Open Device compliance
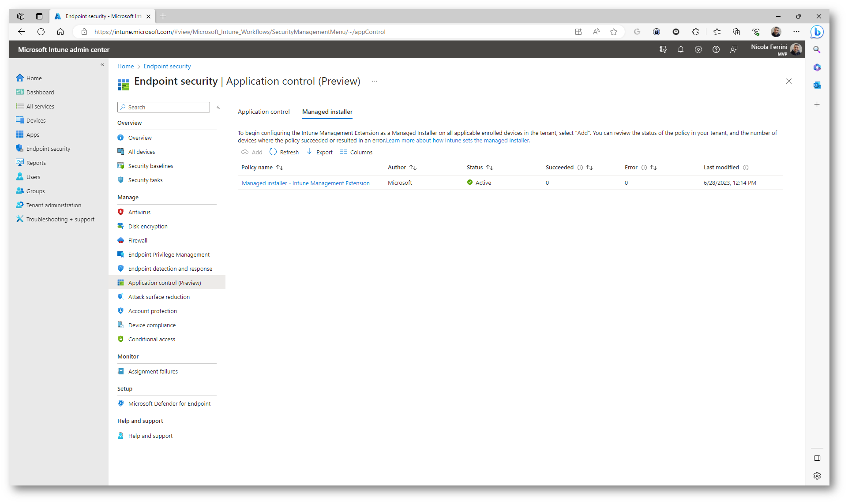 152,325
